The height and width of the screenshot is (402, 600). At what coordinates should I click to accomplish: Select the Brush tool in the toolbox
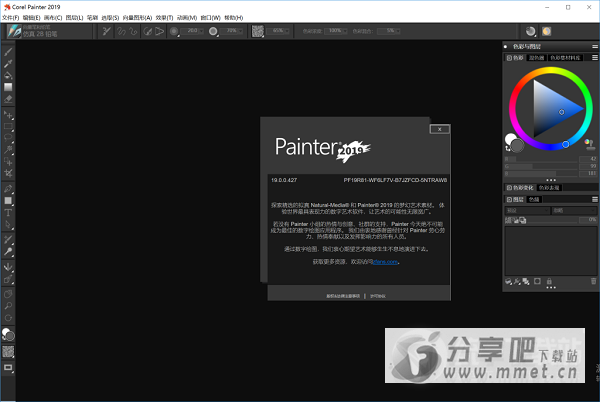pos(8,52)
